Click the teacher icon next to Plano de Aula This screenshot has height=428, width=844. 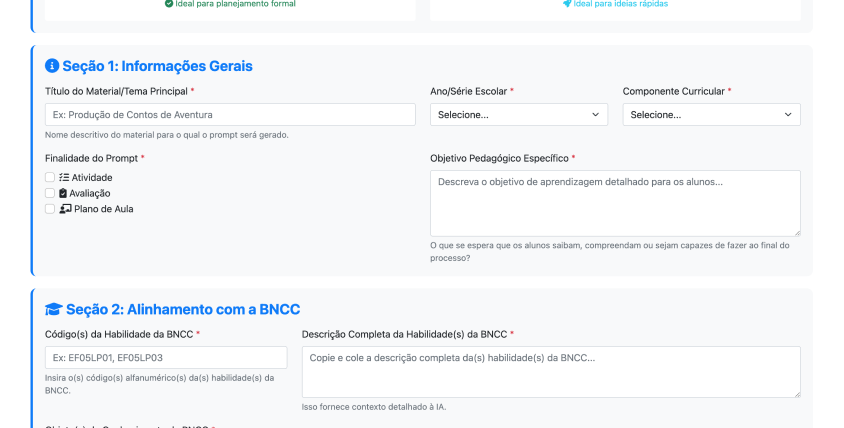point(65,209)
